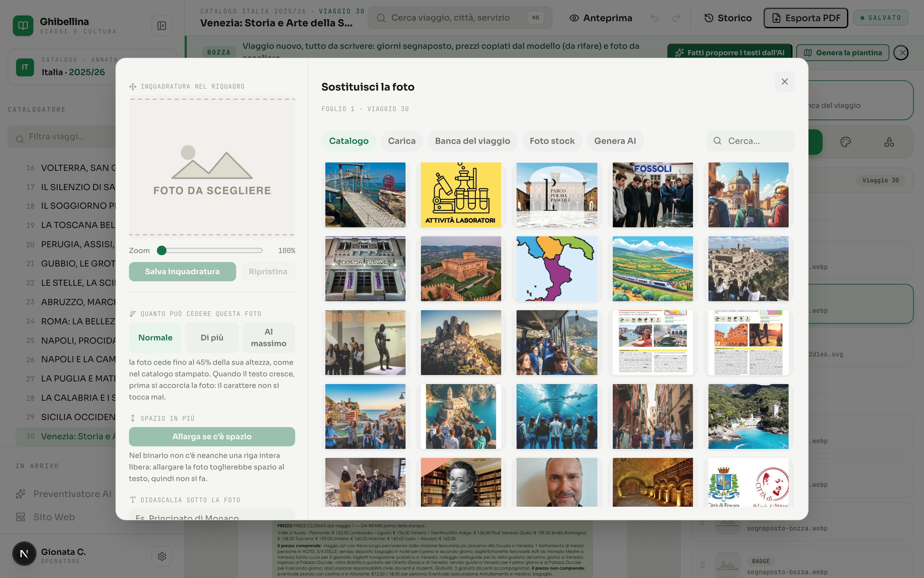
Task: Click the undo arrow icon
Action: point(654,18)
